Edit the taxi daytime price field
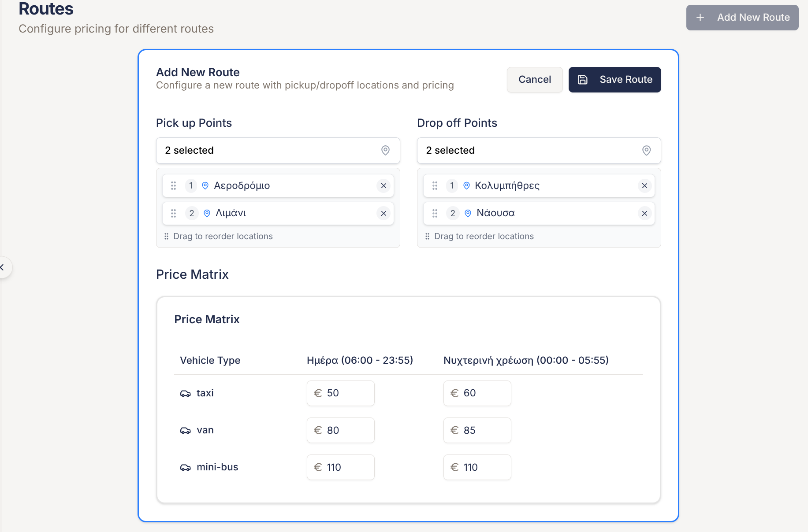 tap(346, 393)
